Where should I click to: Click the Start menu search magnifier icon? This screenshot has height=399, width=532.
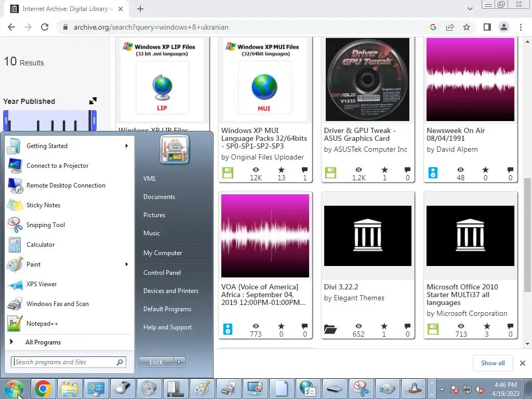120,362
